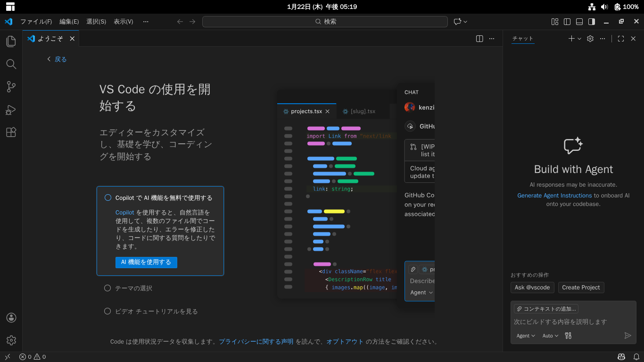The image size is (644, 362).
Task: Click the notifications bell in status bar
Action: click(636, 357)
